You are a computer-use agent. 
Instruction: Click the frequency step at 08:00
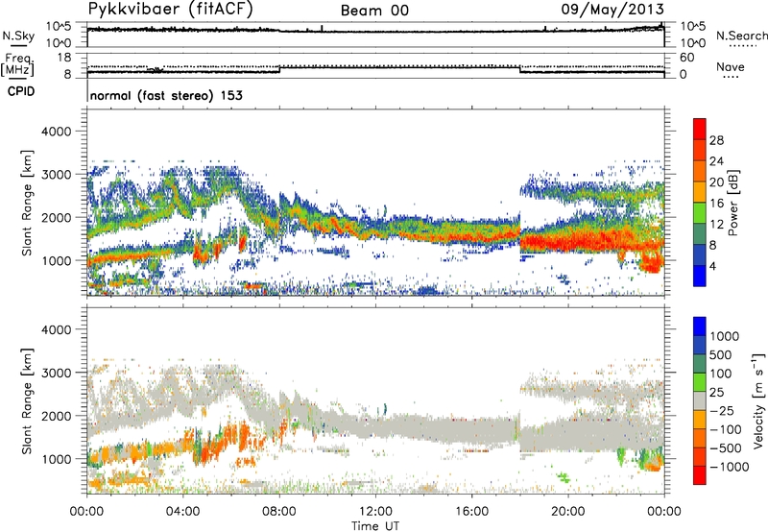(279, 70)
